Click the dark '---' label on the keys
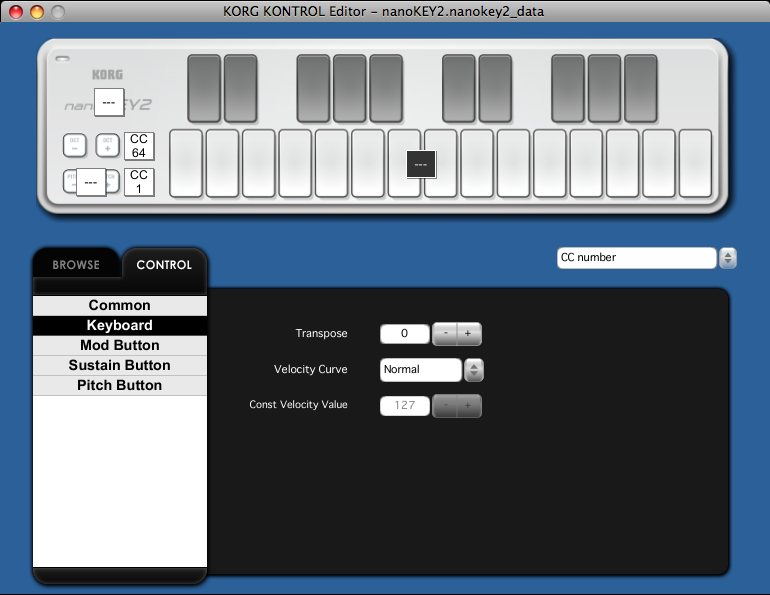This screenshot has width=770, height=595. (420, 163)
